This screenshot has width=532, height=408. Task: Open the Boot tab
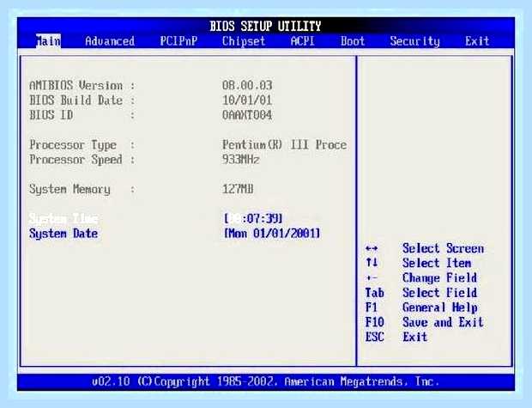point(353,41)
